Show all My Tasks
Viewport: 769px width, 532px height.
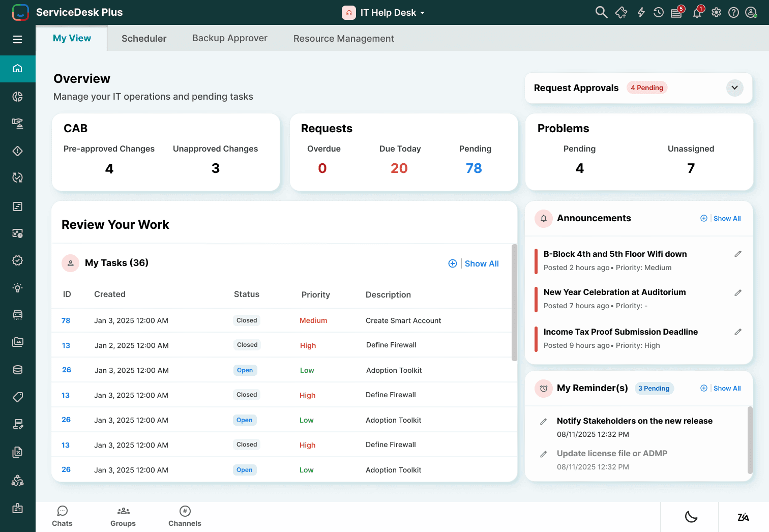pyautogui.click(x=482, y=263)
